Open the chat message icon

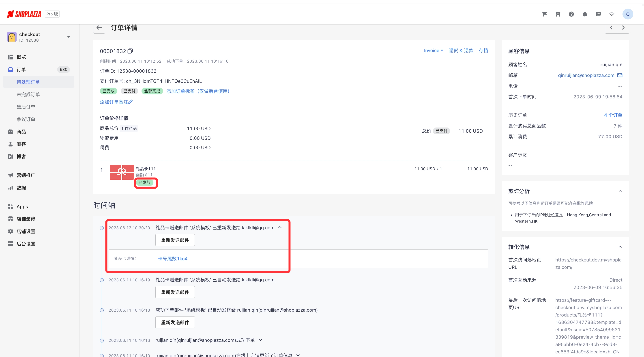click(x=598, y=14)
